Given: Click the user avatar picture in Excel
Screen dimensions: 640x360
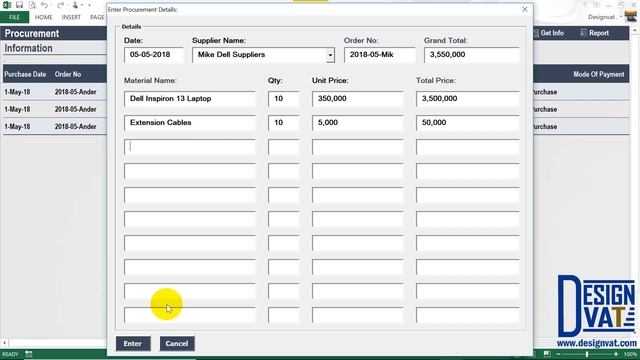Looking at the screenshot, I should pos(631,16).
